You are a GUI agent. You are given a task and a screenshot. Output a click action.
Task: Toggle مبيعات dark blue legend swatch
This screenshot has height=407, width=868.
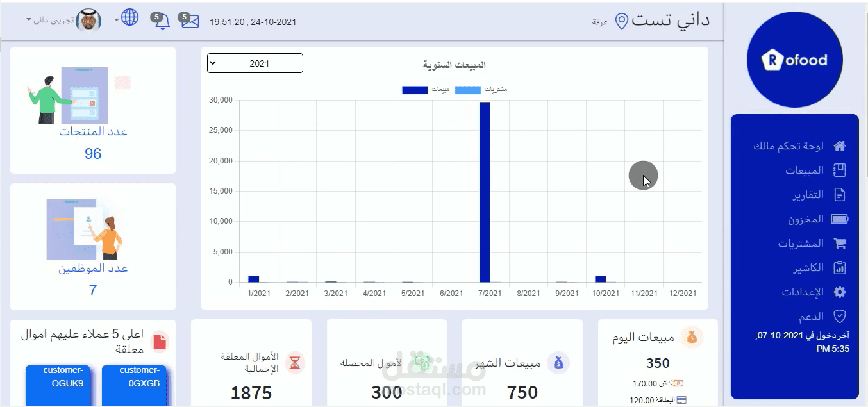click(x=415, y=90)
